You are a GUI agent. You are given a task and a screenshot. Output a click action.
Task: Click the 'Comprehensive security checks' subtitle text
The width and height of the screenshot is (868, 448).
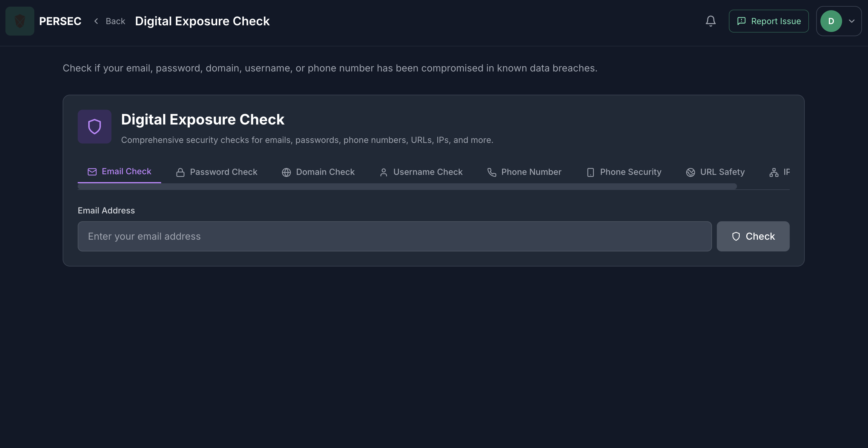pos(307,140)
